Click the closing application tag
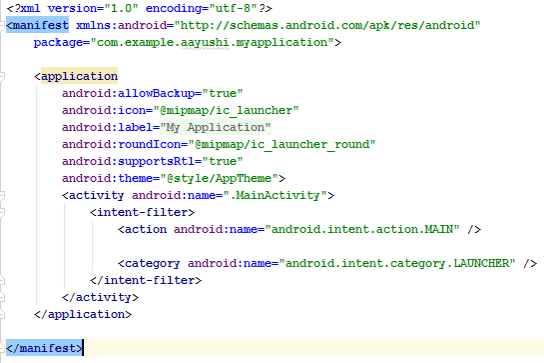Viewport: 544px width, 363px height. tap(83, 314)
